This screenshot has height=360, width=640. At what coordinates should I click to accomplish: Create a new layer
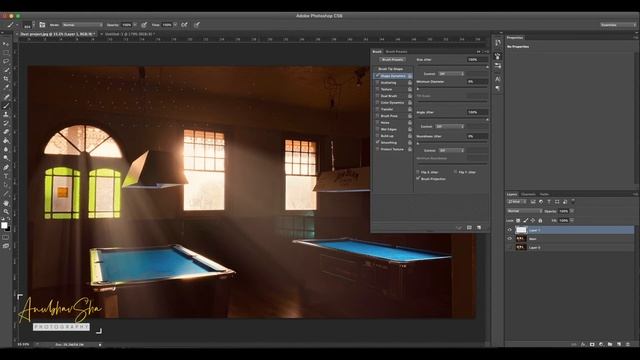[619, 344]
